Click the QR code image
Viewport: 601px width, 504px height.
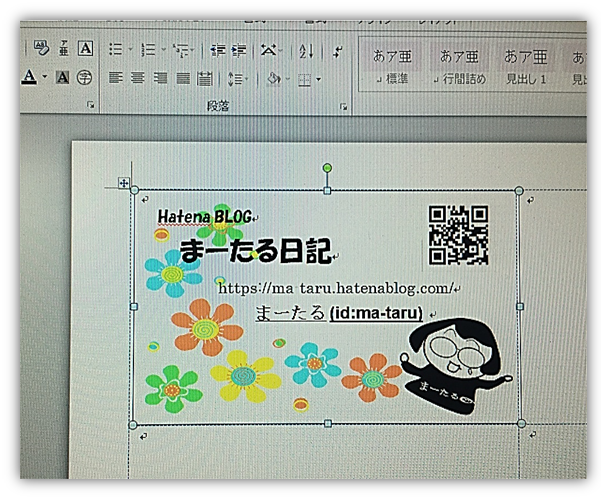click(x=458, y=235)
